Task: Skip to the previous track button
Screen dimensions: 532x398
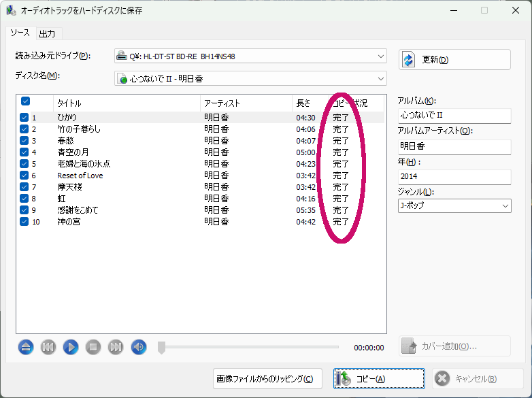Action: click(48, 347)
